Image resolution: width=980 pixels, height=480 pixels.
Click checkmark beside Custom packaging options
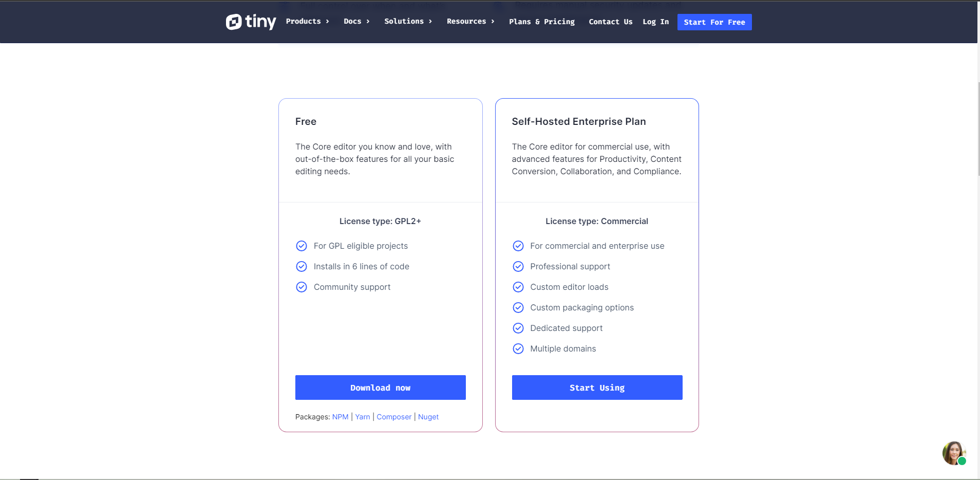[518, 307]
